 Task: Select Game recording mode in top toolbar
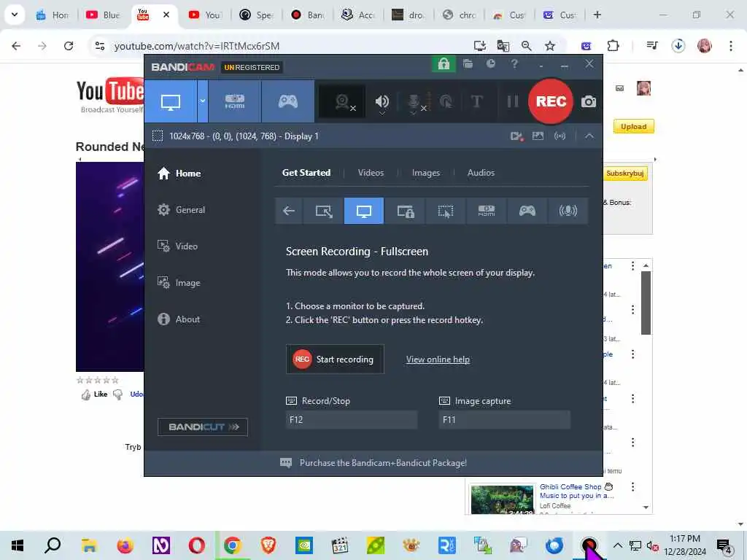point(287,101)
